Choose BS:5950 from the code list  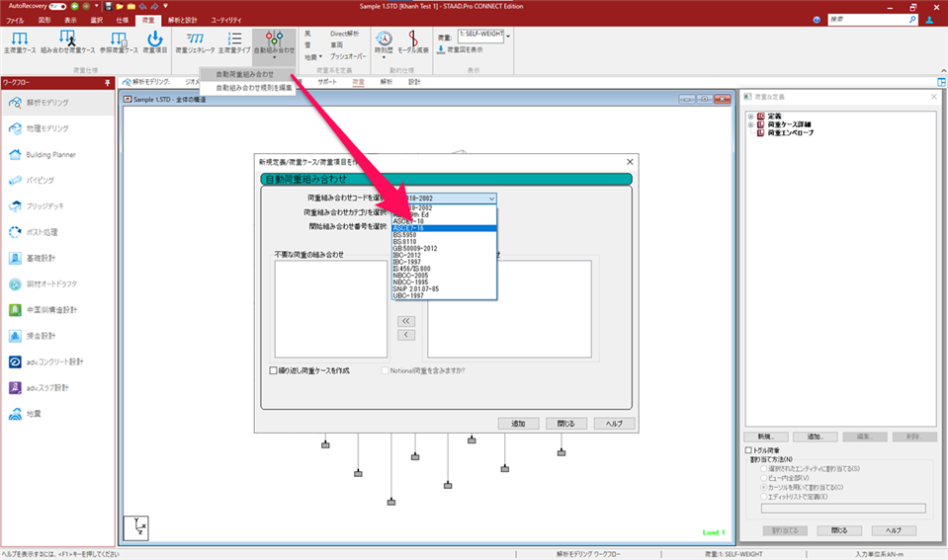pyautogui.click(x=445, y=235)
